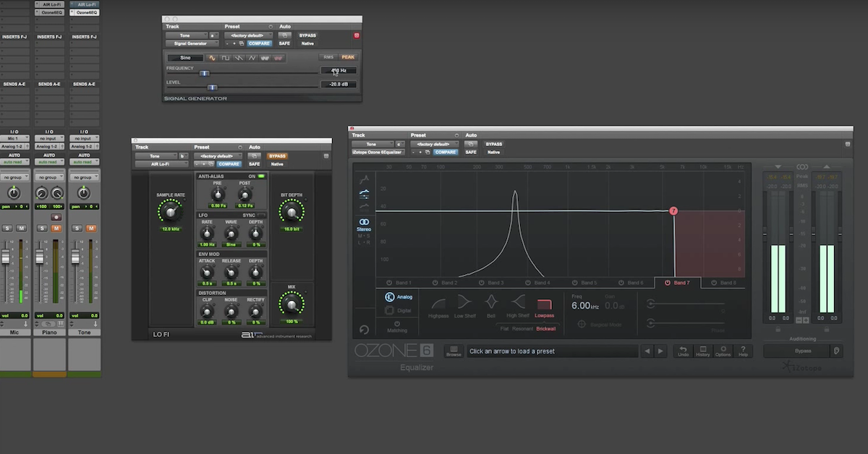The image size is (868, 454).
Task: Click the EQ node 7 handle
Action: pos(673,211)
